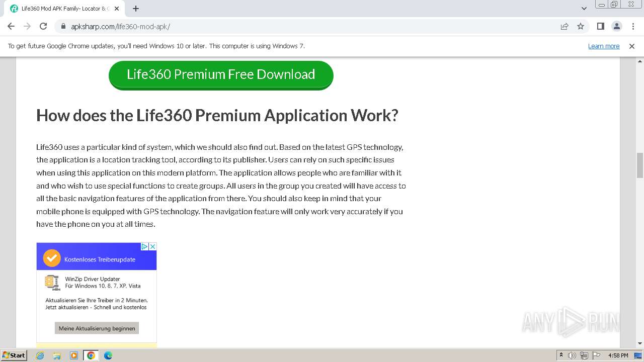Go forward to the next page
Image resolution: width=644 pixels, height=362 pixels.
(x=27, y=26)
